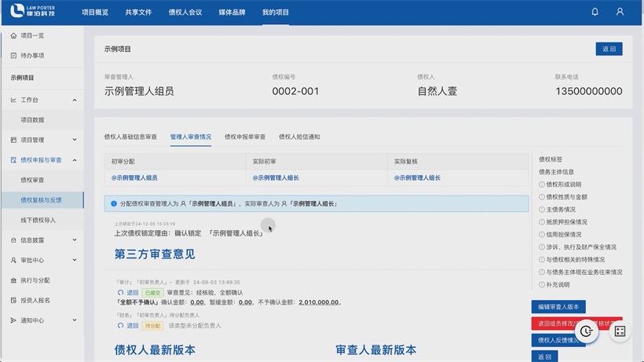Click the bottom 返回 button in right panel

pos(544,357)
